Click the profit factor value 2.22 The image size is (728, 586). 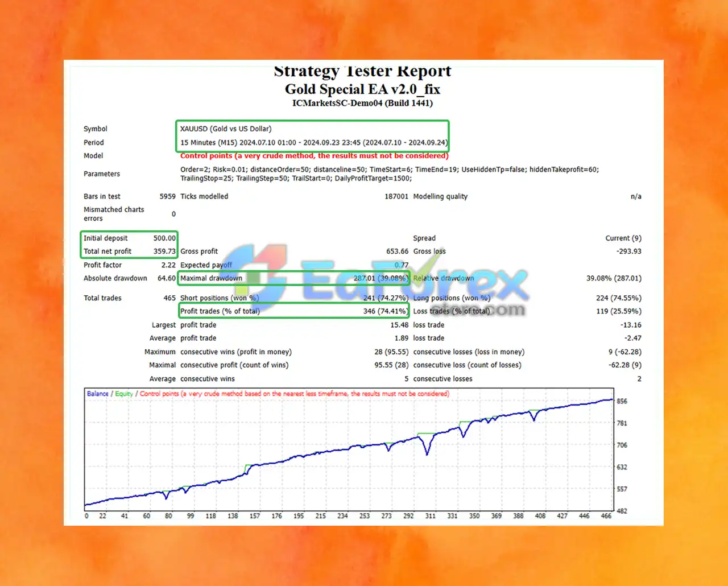[168, 265]
